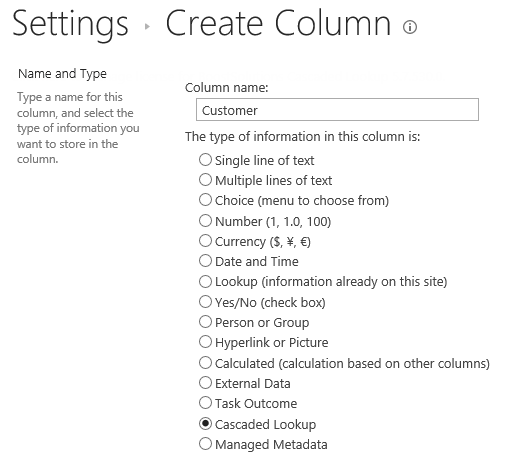
Task: Choose the Calculated column type
Action: click(205, 363)
